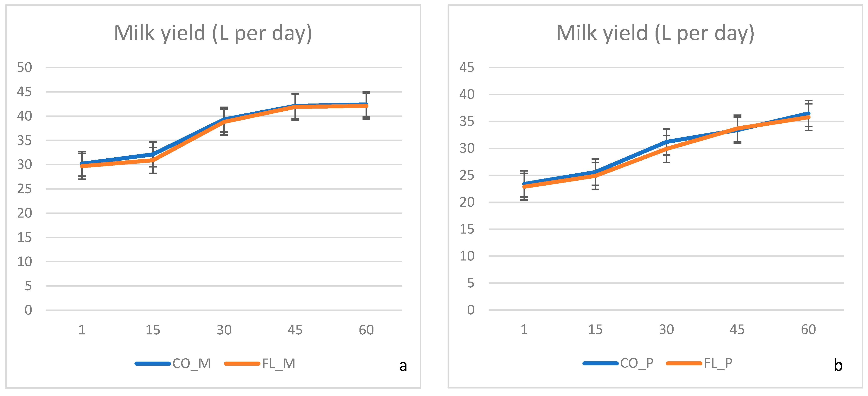Click x-axis label 1 in right chart
The image size is (868, 396).
[x=524, y=330]
